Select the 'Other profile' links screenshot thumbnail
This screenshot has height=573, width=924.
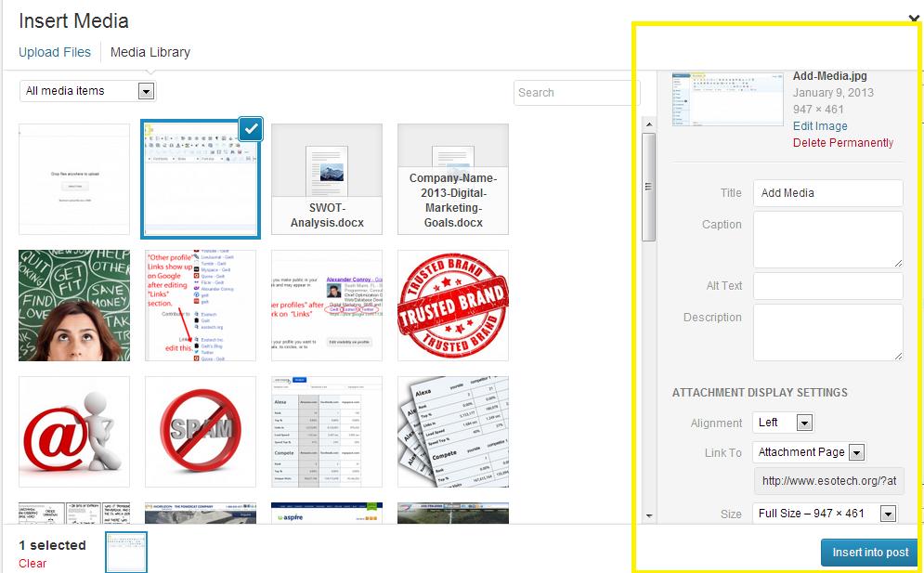tap(201, 306)
